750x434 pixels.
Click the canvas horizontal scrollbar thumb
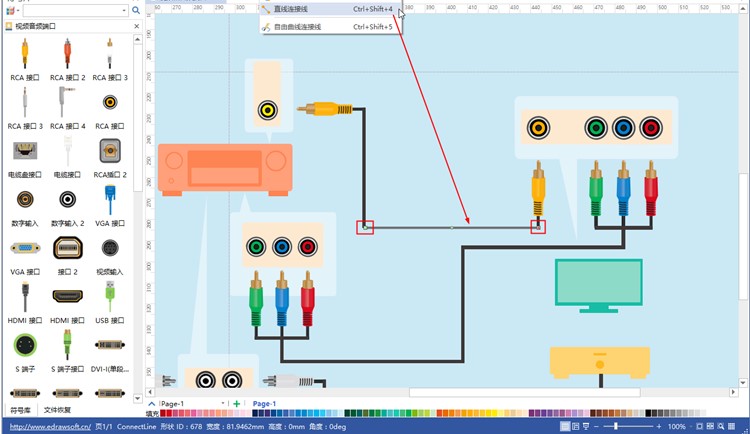pos(524,392)
